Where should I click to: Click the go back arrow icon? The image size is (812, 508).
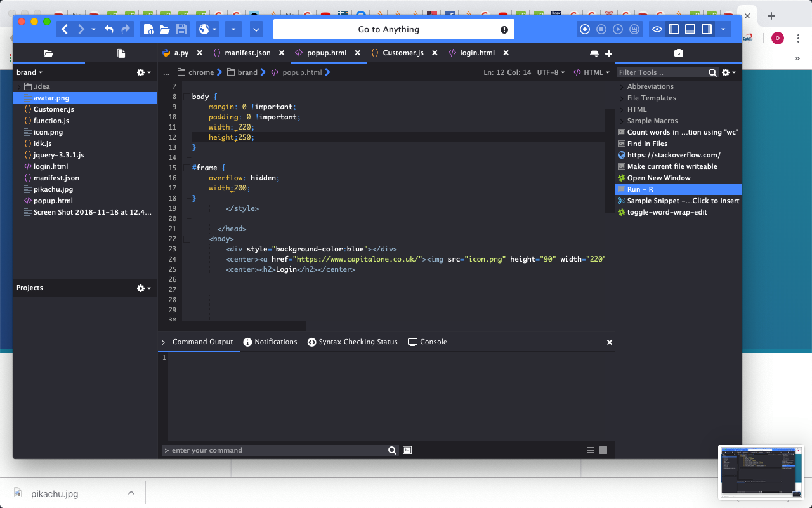coord(65,29)
